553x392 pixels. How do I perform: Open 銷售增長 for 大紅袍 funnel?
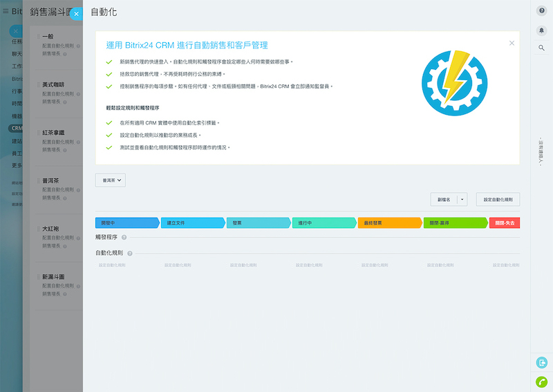(x=51, y=246)
